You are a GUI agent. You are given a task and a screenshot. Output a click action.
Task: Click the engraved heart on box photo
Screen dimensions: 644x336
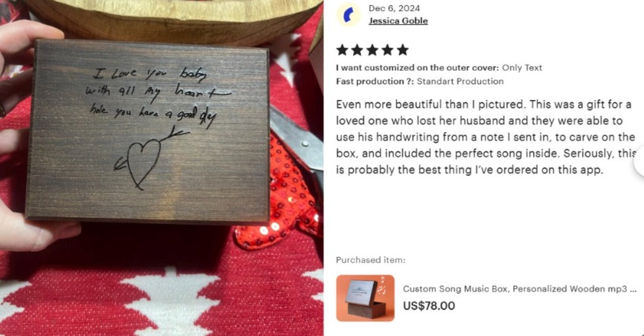[142, 163]
